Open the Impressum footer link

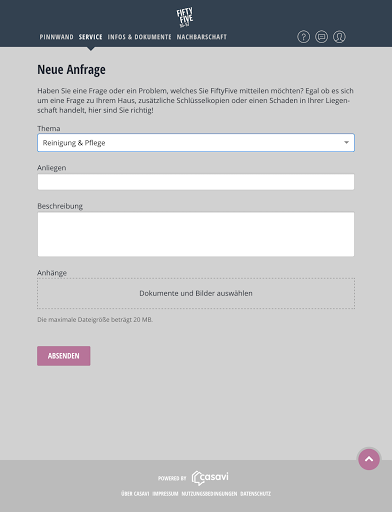click(x=165, y=494)
